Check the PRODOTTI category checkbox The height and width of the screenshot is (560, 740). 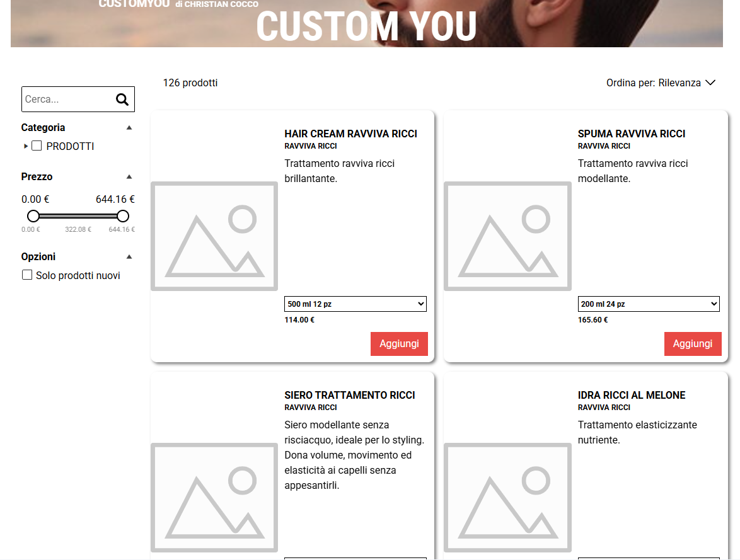(x=37, y=146)
